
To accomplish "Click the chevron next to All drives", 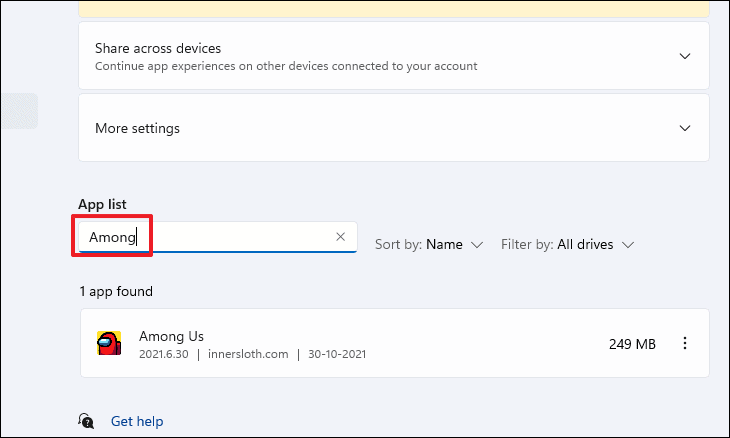I will click(x=628, y=245).
